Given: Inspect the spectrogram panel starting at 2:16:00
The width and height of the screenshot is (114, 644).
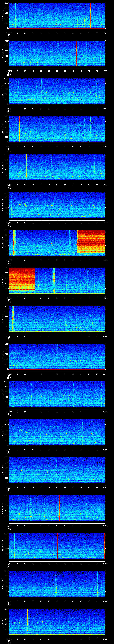Looking at the screenshot, I should click(57, 584).
